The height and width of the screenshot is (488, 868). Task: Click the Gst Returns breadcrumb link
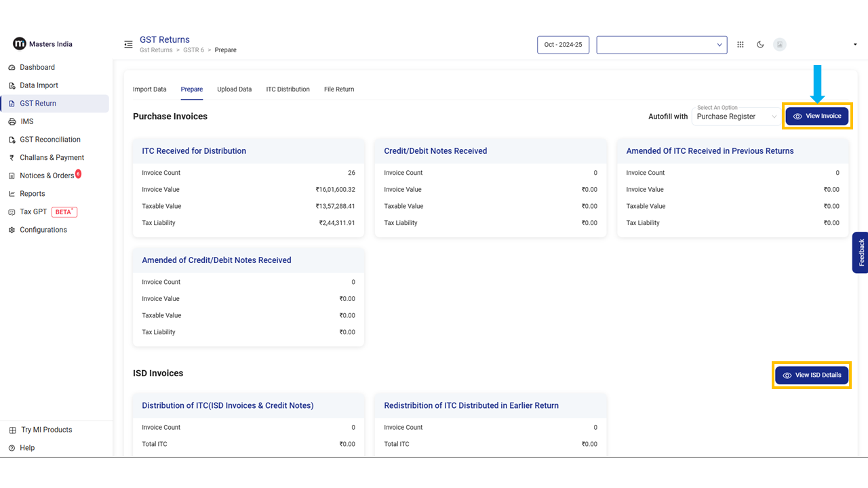click(156, 50)
